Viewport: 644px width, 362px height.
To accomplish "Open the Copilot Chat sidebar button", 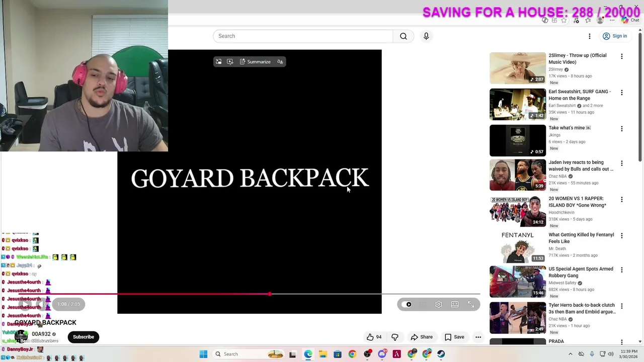I will coord(630,21).
